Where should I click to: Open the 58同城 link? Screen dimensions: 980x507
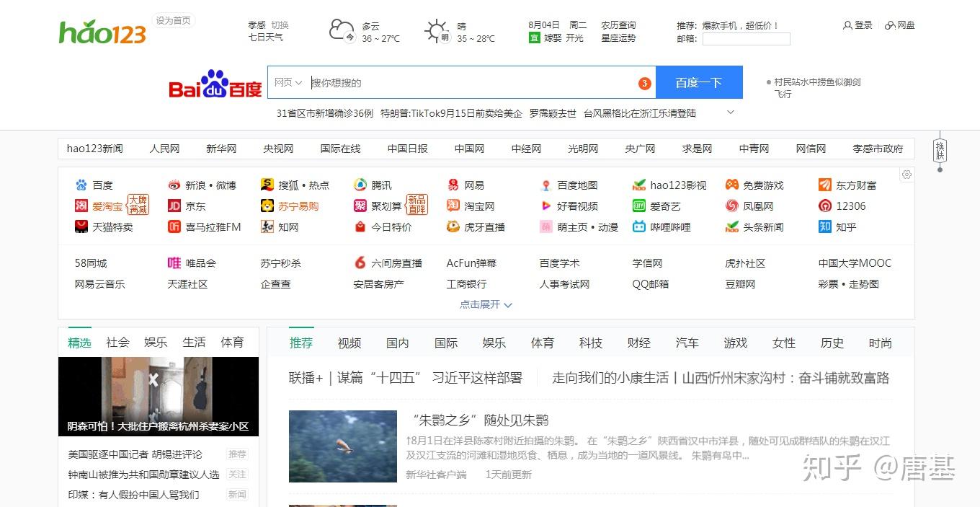(x=91, y=263)
